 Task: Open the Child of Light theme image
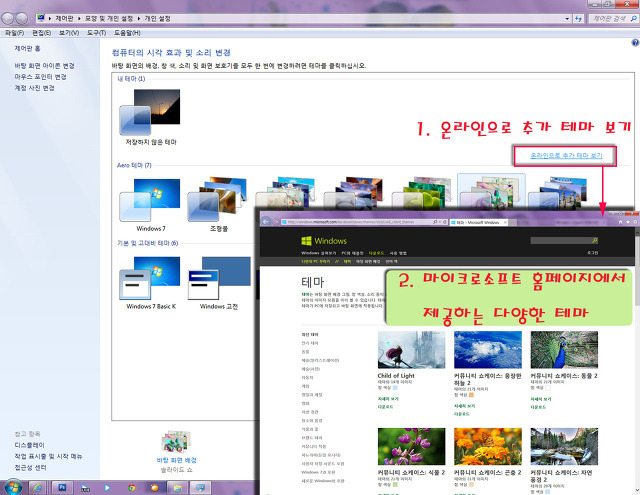411,350
